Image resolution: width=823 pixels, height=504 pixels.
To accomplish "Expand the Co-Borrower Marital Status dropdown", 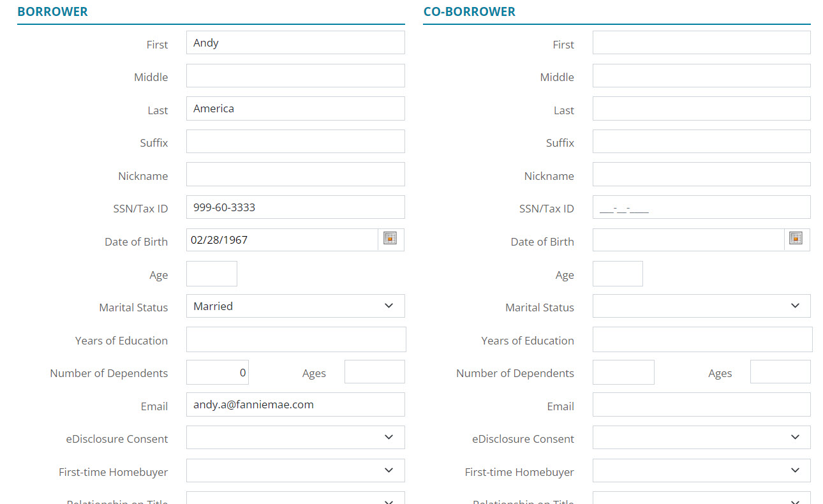I will click(x=701, y=306).
